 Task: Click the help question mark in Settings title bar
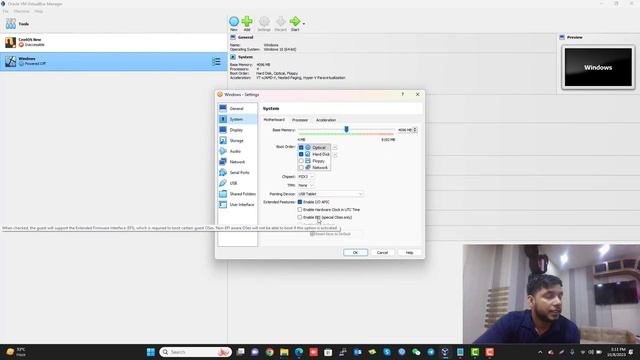pyautogui.click(x=402, y=94)
